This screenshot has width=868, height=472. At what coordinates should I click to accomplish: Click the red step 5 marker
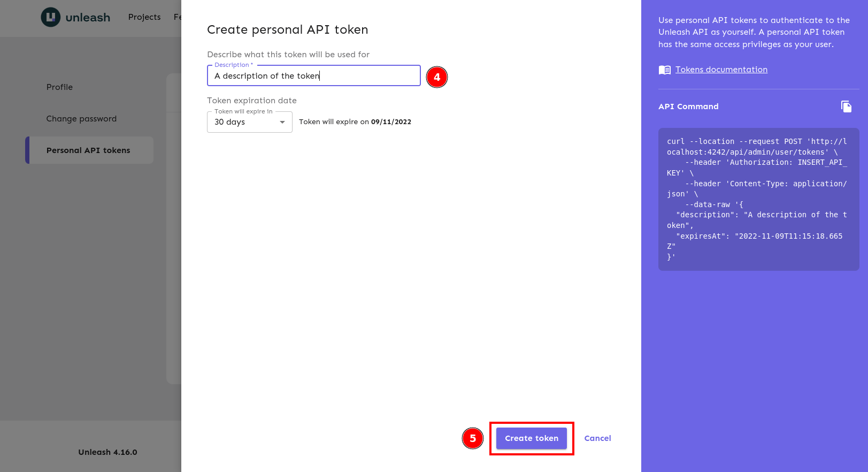tap(473, 438)
